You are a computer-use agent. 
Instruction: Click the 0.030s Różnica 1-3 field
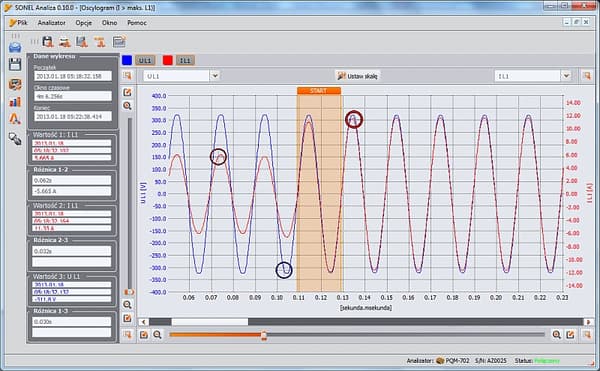[72, 322]
